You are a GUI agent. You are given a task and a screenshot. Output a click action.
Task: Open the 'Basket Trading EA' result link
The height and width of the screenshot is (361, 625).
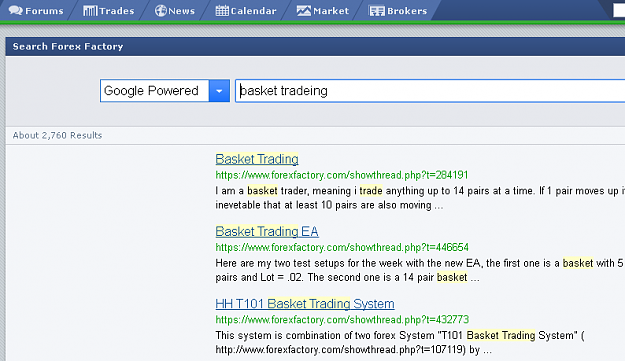pos(267,232)
